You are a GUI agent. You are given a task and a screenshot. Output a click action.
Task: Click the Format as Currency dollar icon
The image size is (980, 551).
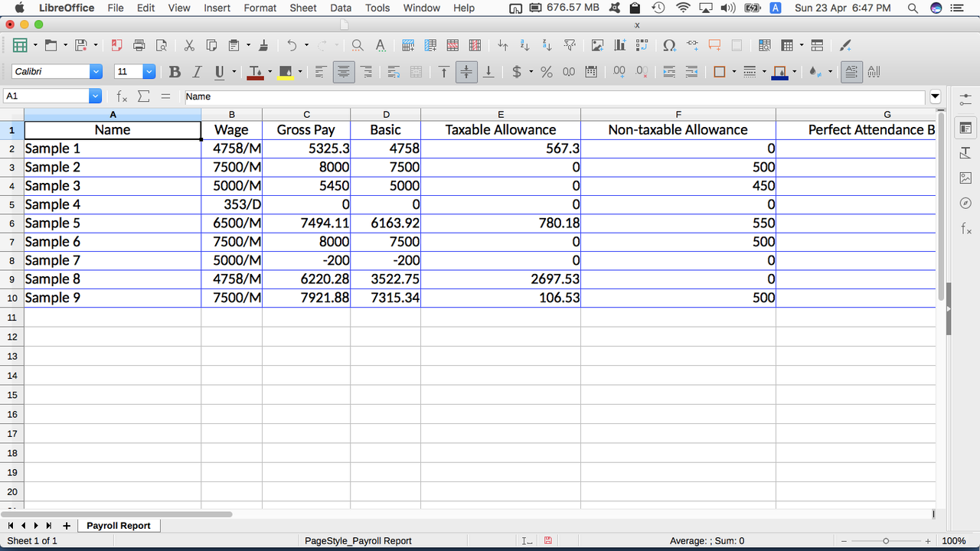(x=517, y=72)
